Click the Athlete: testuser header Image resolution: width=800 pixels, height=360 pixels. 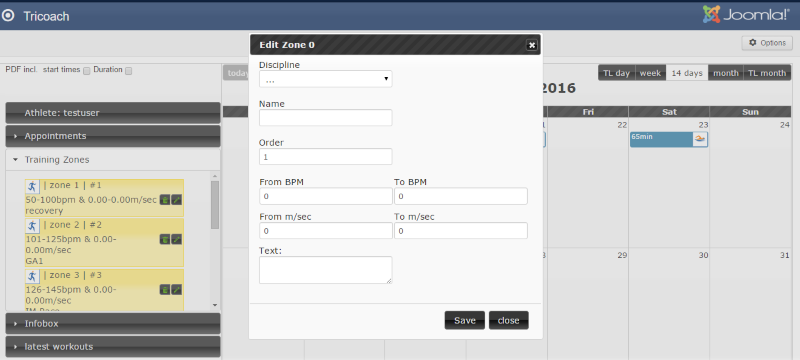click(x=113, y=113)
